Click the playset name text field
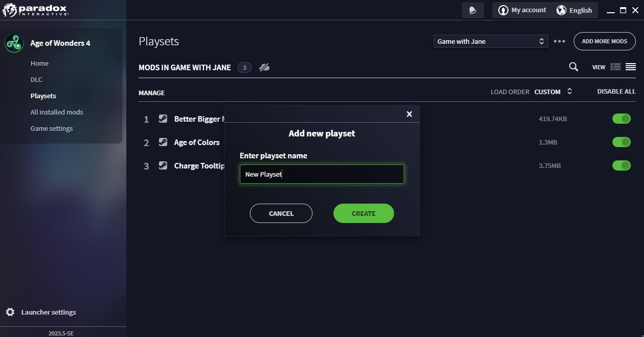 (321, 174)
